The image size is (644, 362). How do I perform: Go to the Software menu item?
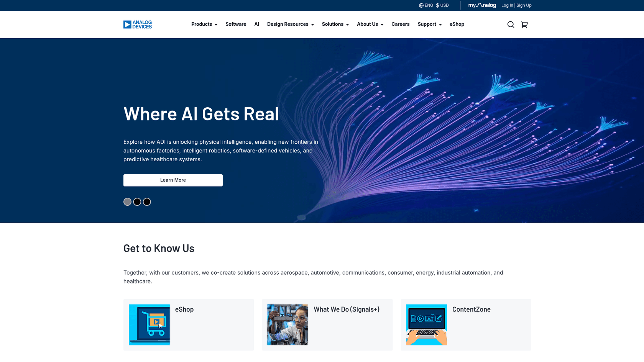point(236,24)
